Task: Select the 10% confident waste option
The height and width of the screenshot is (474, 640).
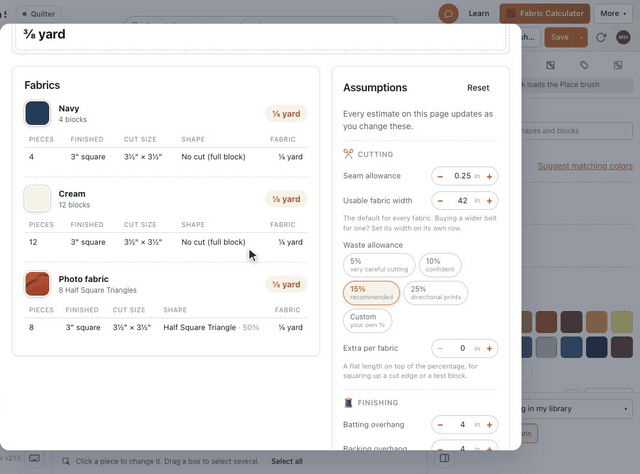Action: point(440,265)
